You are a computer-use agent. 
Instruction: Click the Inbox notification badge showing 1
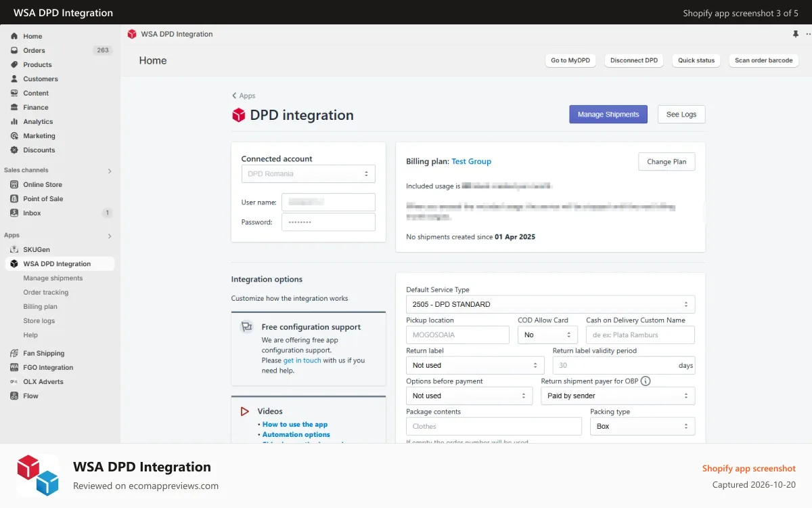click(x=107, y=213)
